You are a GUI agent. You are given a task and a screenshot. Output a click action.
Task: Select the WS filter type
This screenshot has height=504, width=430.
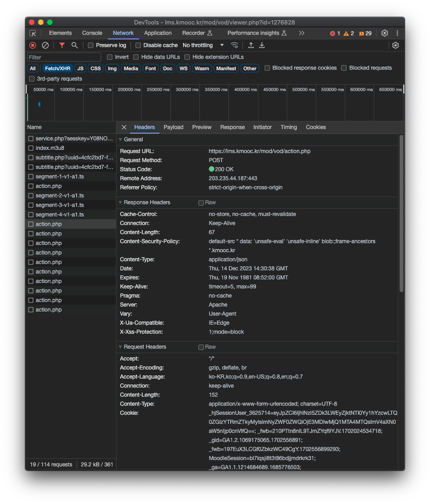click(x=184, y=68)
